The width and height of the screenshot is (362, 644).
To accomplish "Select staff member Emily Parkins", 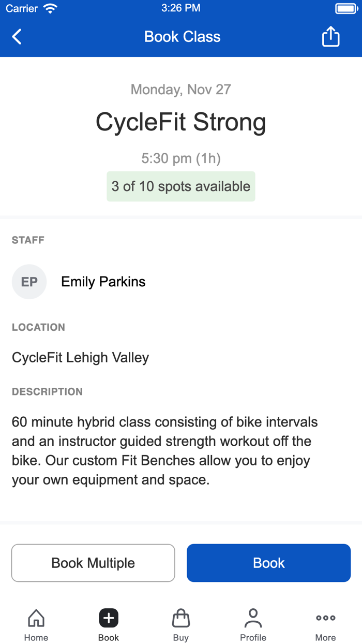I will (103, 282).
